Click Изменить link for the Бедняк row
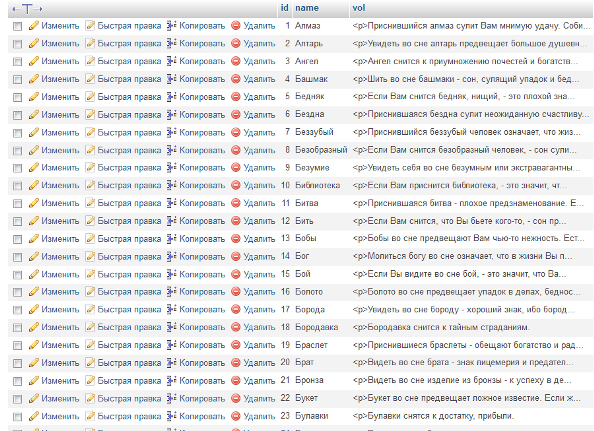 coord(60,97)
